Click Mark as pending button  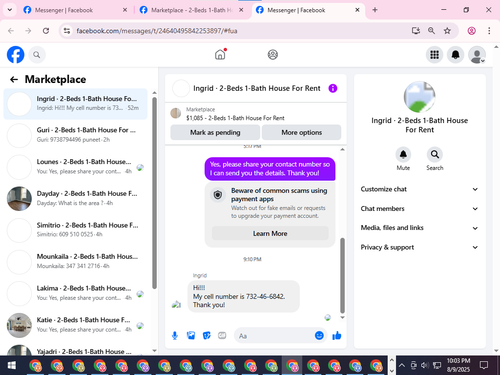(x=215, y=132)
